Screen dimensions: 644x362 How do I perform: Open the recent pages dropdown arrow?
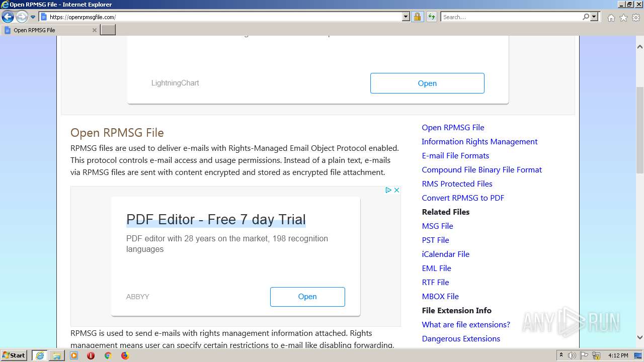(33, 17)
